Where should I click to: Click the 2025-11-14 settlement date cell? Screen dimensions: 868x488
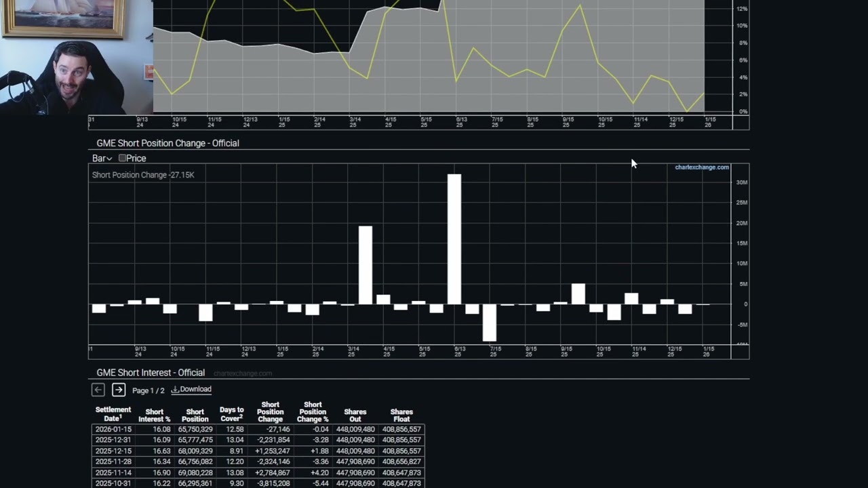(x=113, y=472)
